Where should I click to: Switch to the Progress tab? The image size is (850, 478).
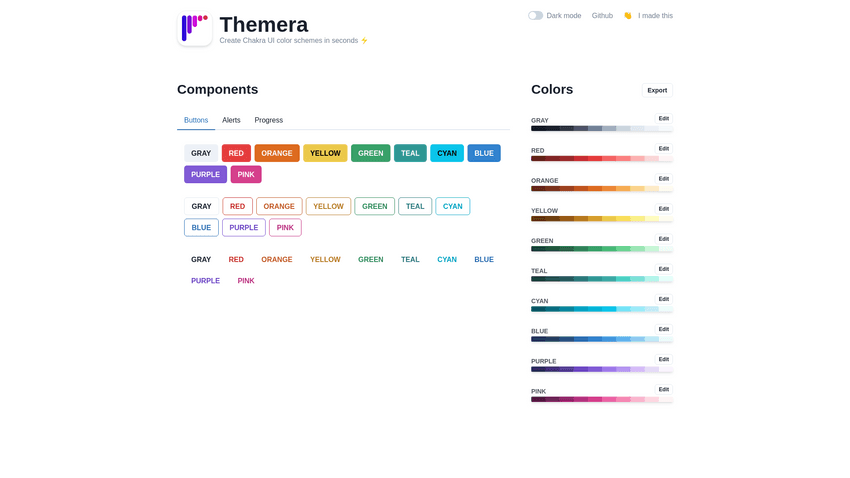pyautogui.click(x=268, y=120)
